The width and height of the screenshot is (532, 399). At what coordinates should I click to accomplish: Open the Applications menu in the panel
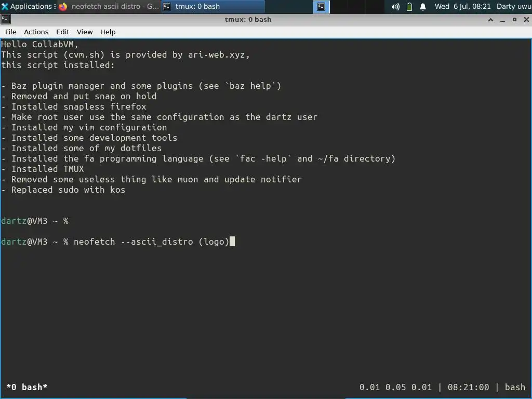tap(29, 6)
